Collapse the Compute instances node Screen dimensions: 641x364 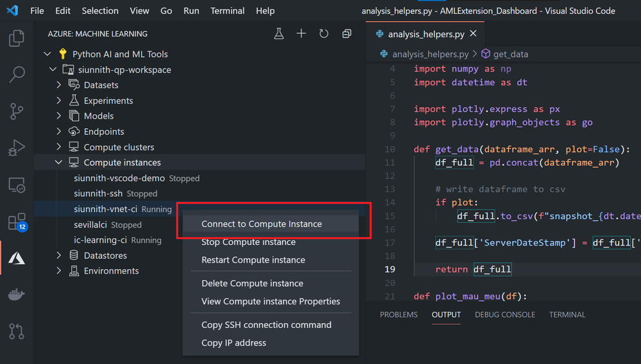point(59,162)
